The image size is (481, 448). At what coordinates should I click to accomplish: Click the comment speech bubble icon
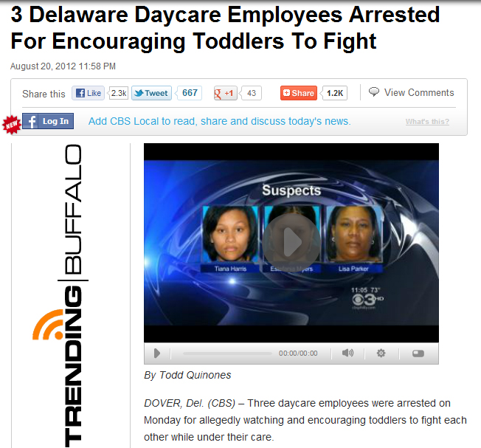(x=373, y=92)
